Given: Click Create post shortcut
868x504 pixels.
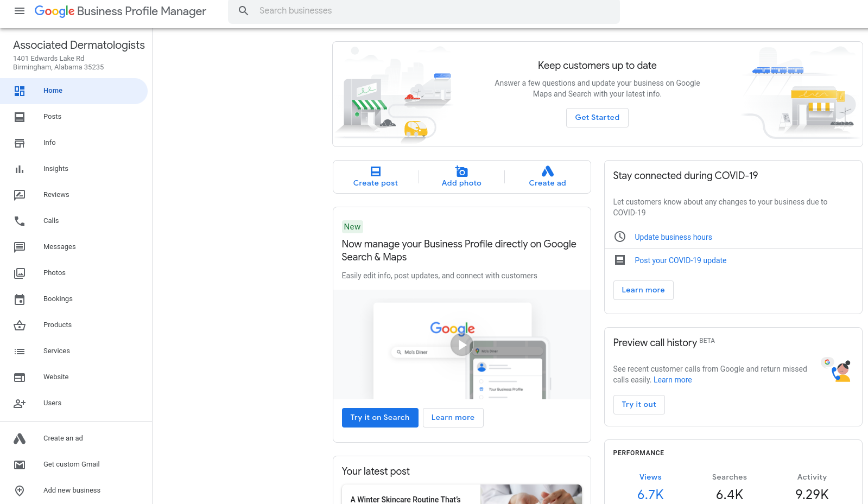Looking at the screenshot, I should click(376, 177).
